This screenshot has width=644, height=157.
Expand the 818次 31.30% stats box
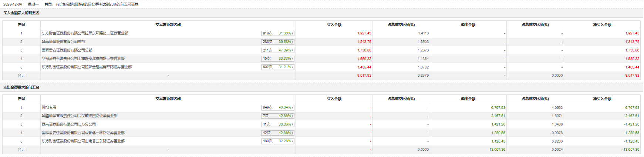click(278, 33)
